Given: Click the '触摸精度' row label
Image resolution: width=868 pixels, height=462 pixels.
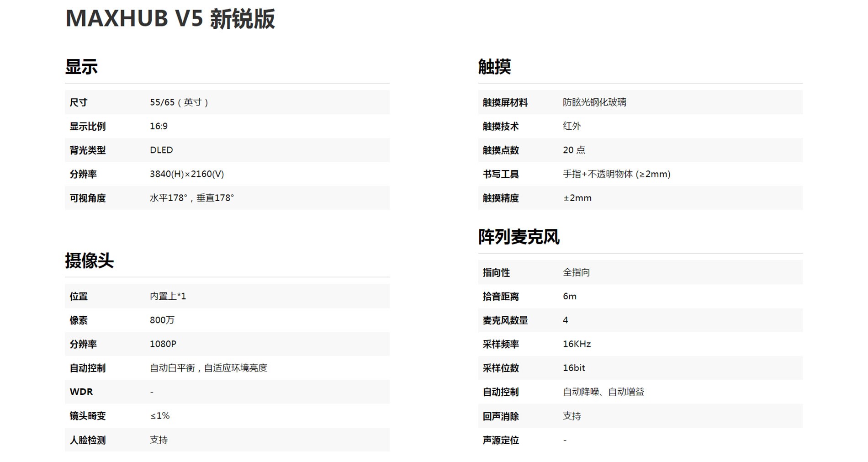Looking at the screenshot, I should click(501, 198).
